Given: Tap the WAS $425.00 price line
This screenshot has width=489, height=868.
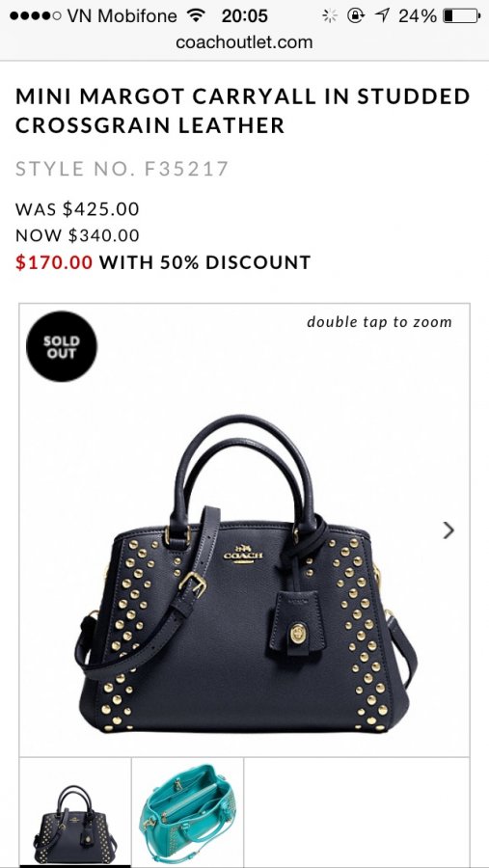Looking at the screenshot, I should 77,209.
